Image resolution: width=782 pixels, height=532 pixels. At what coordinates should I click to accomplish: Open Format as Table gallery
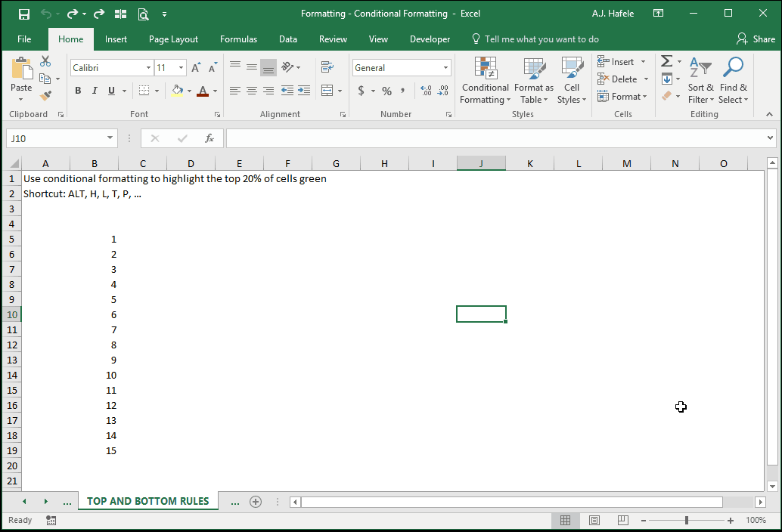point(534,79)
